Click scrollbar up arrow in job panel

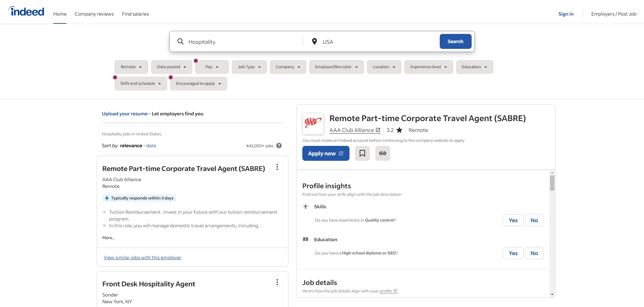pos(552,173)
